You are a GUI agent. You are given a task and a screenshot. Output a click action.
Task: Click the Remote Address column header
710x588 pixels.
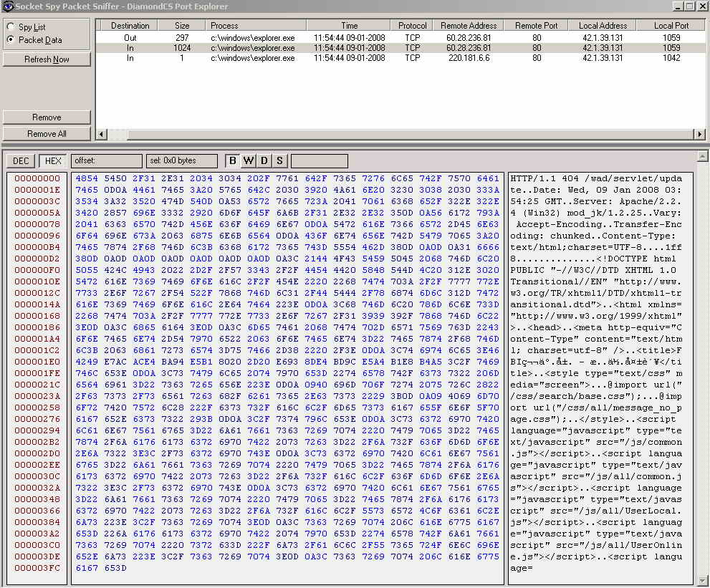coord(469,26)
